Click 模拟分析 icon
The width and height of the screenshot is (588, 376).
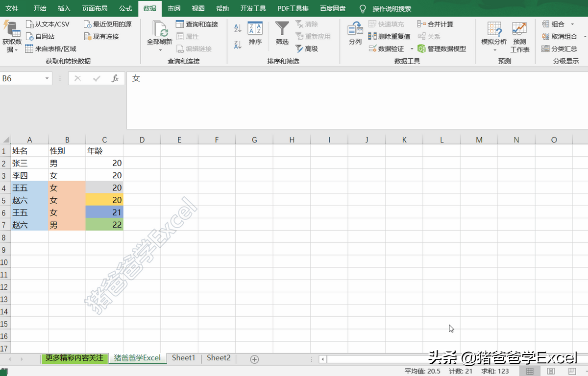[494, 28]
